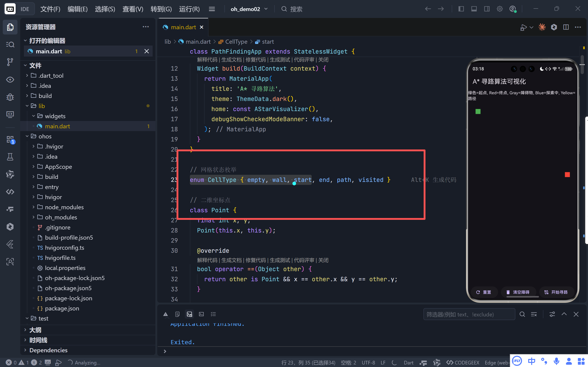Click the split editor icon
The height and width of the screenshot is (367, 588).
pos(566,27)
